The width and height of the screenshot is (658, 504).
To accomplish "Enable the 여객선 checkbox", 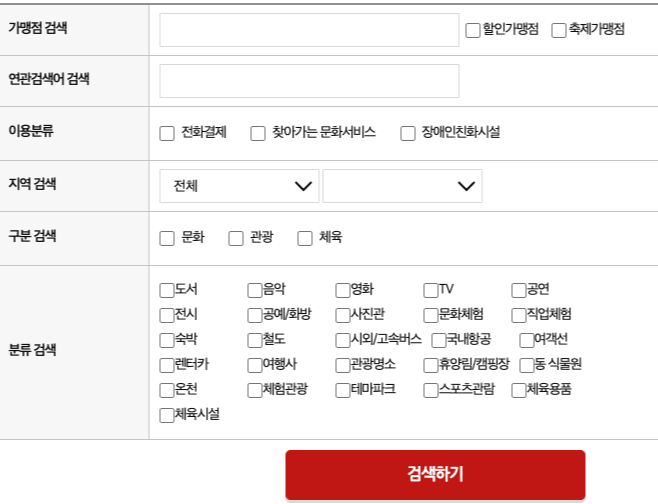I will pyautogui.click(x=527, y=340).
